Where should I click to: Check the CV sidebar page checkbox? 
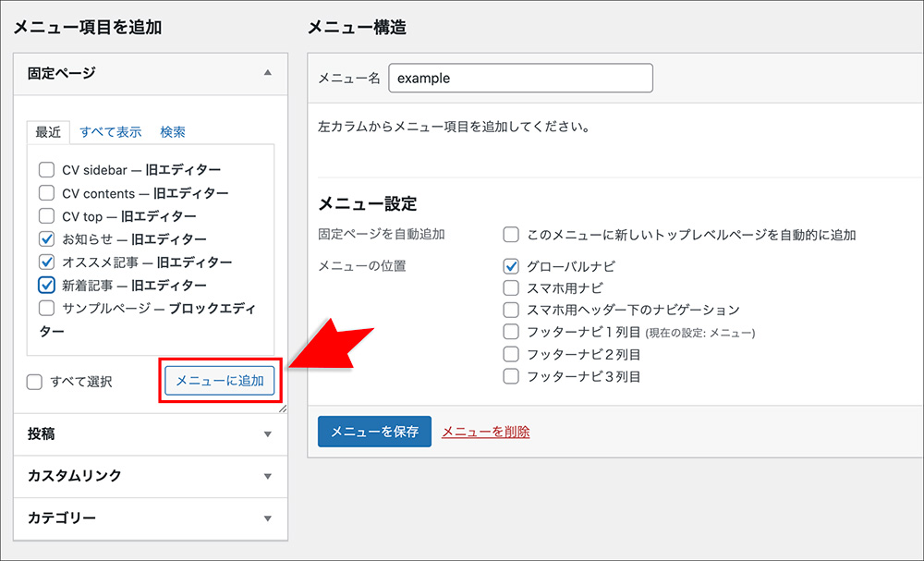[46, 170]
